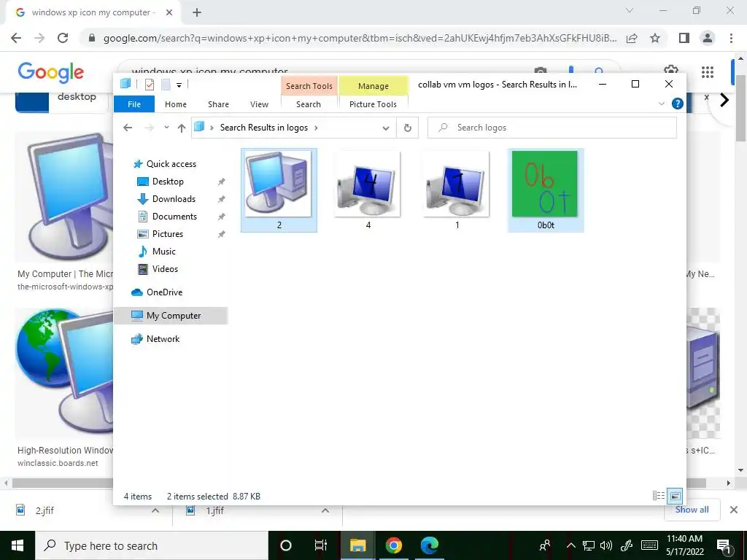Bookmark this page with the star icon

(x=655, y=38)
